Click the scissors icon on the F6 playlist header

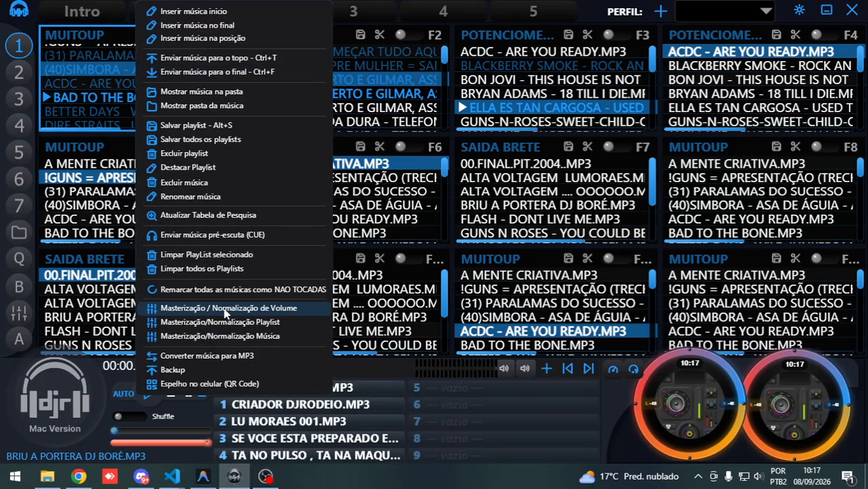[x=380, y=147]
